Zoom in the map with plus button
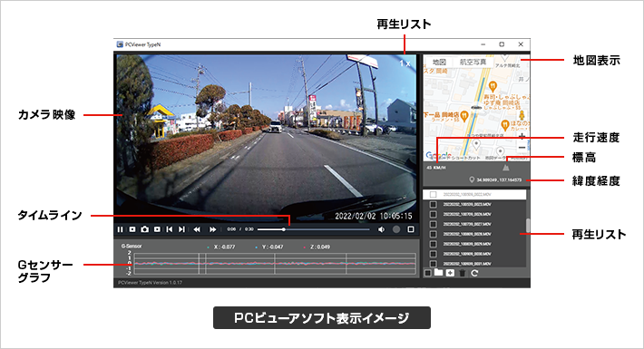The height and width of the screenshot is (349, 644). tap(522, 136)
